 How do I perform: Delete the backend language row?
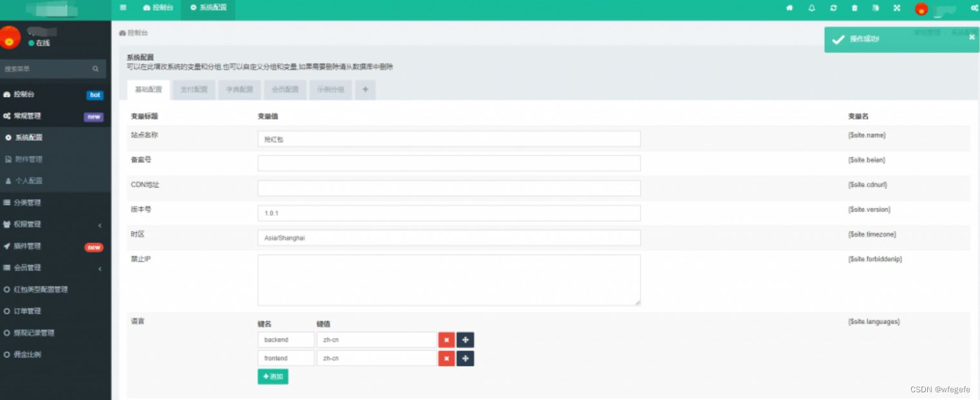point(446,340)
